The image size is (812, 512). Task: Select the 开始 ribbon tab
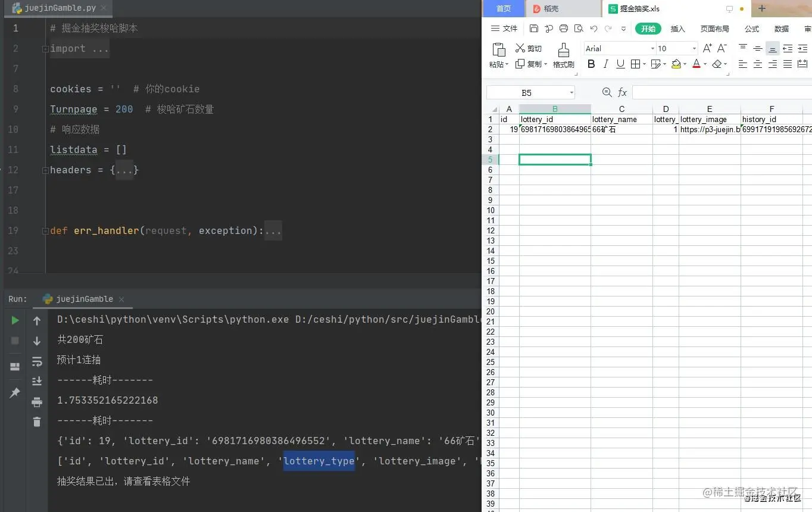pos(648,29)
